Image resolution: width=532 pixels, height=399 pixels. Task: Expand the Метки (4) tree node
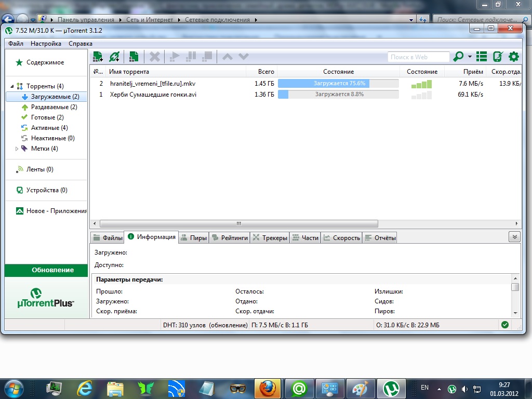coord(17,149)
